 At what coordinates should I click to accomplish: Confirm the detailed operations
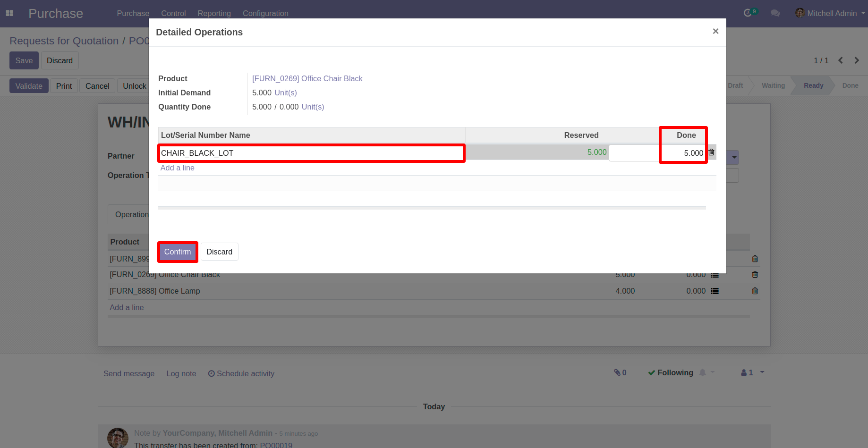pyautogui.click(x=178, y=252)
